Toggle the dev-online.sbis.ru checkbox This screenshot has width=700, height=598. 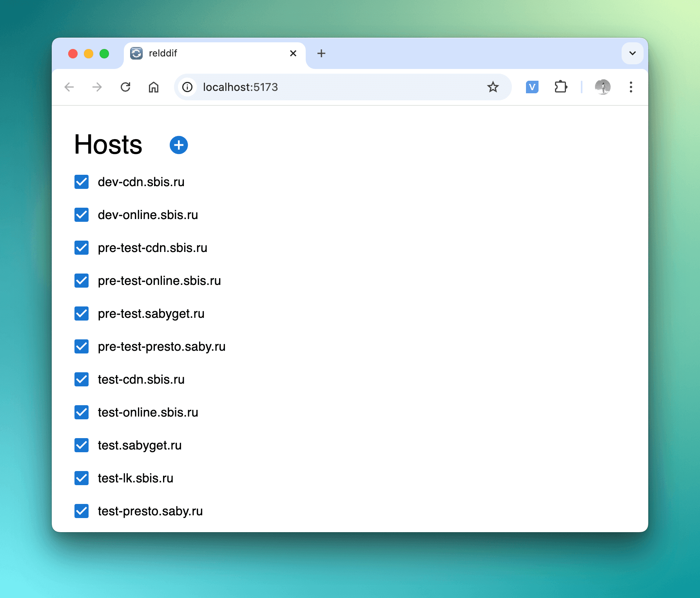pyautogui.click(x=82, y=215)
